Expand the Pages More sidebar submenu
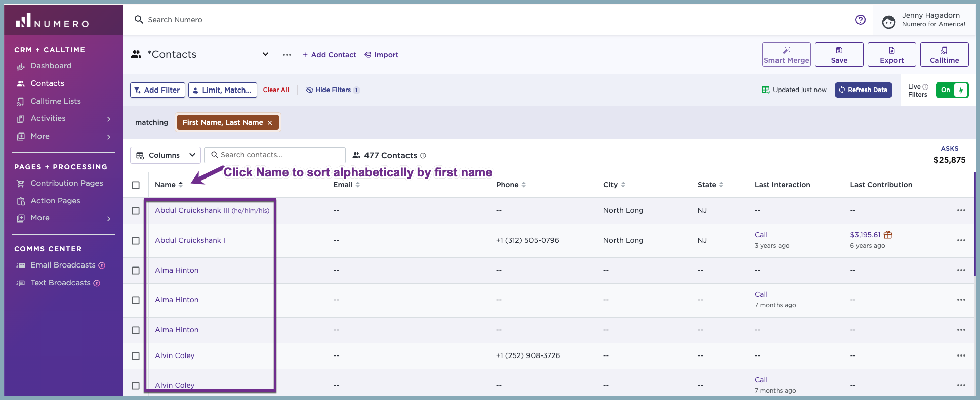This screenshot has width=980, height=400. 109,219
